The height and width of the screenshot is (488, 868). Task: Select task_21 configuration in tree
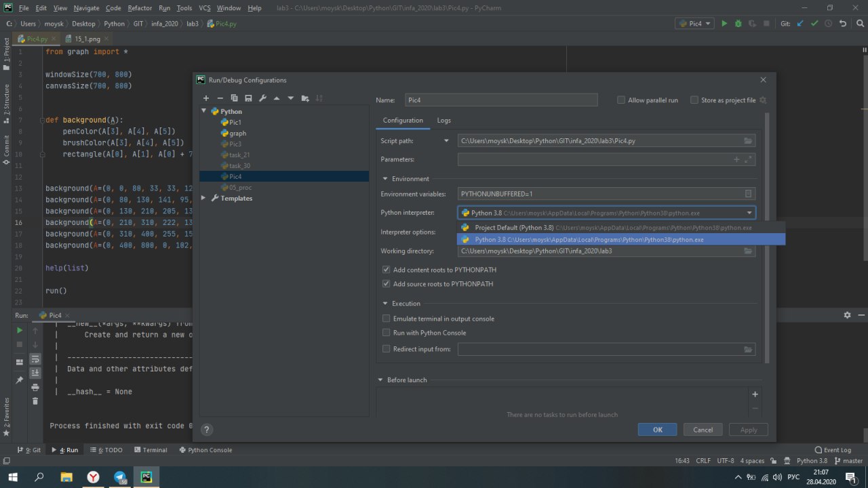pyautogui.click(x=239, y=155)
